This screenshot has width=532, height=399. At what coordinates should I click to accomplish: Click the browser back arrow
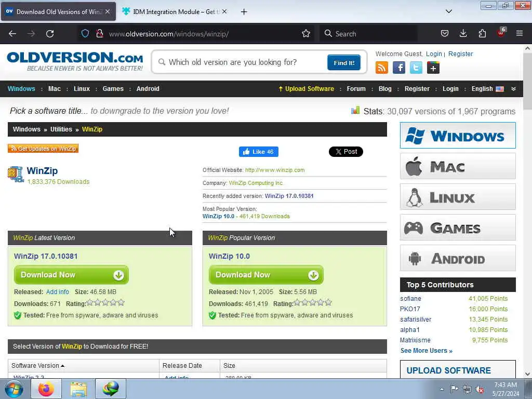(12, 34)
